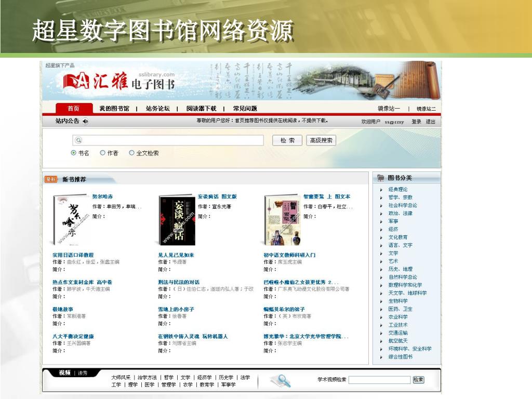
Task: Click the 高级搜索 button
Action: pos(321,140)
